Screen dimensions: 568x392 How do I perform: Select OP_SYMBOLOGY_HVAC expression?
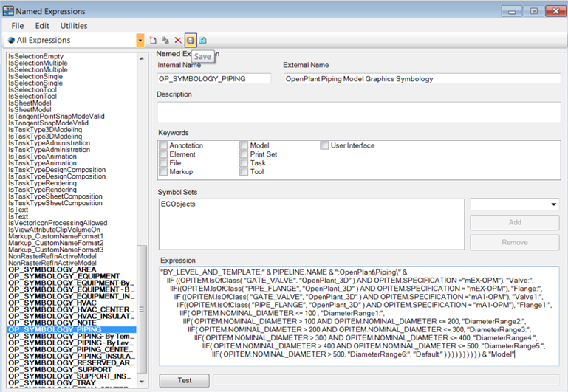point(52,303)
